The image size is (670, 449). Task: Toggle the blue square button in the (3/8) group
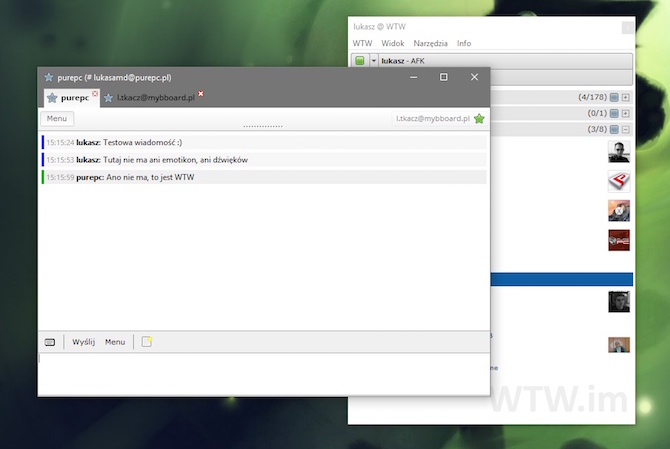click(614, 130)
